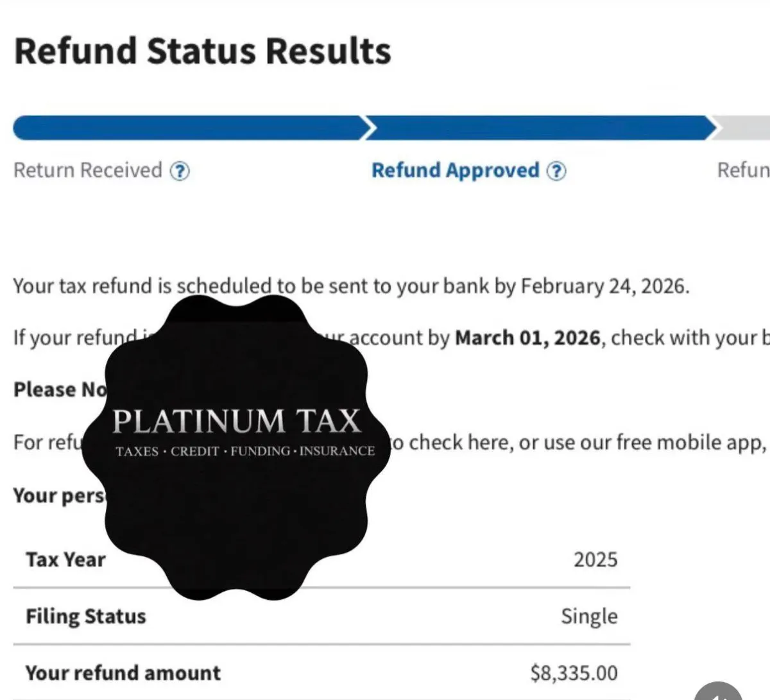
Task: Click the $8,335.00 refund amount
Action: click(574, 673)
